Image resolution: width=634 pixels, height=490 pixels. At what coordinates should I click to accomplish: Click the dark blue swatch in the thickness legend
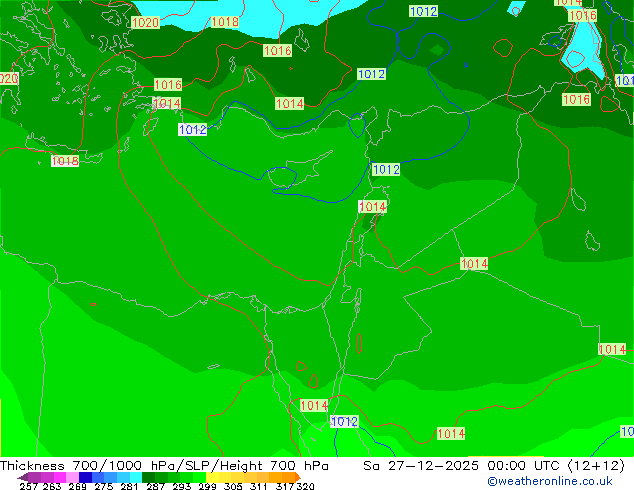[85, 477]
